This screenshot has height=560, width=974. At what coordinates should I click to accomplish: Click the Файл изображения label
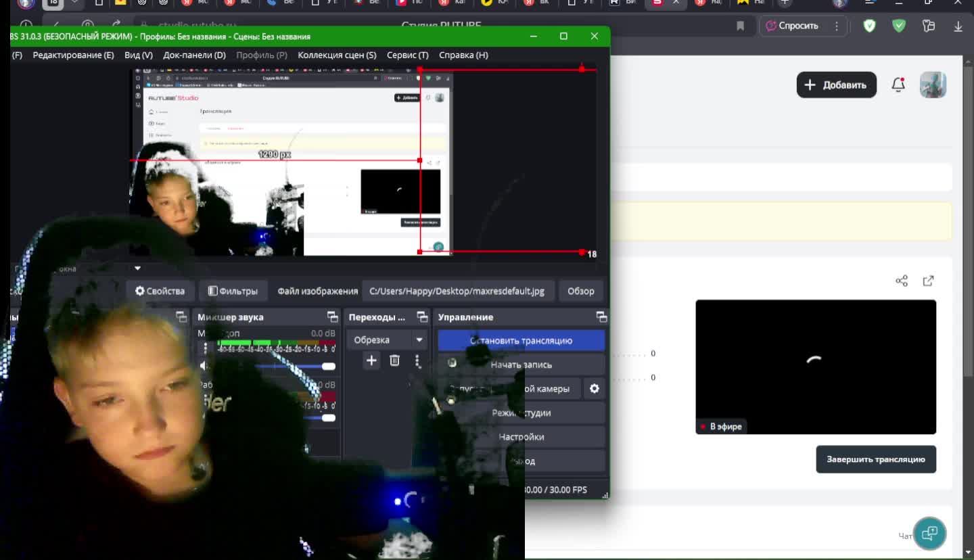317,291
